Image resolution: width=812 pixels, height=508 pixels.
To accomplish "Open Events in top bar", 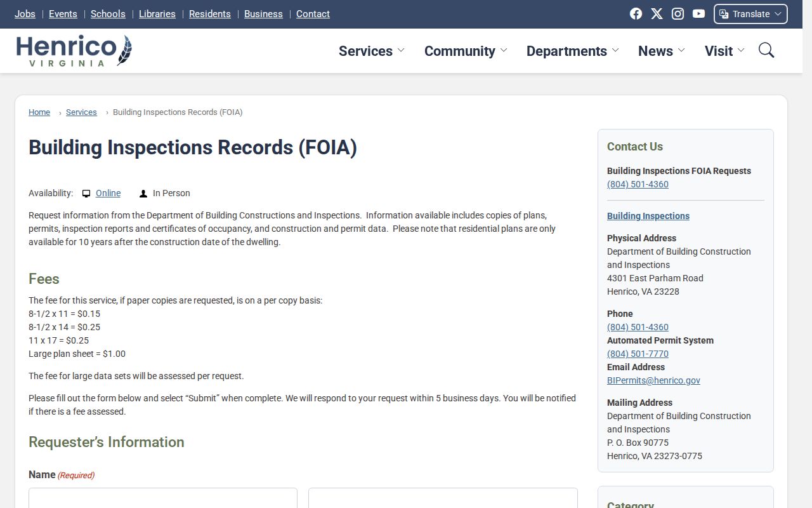I will tap(63, 14).
